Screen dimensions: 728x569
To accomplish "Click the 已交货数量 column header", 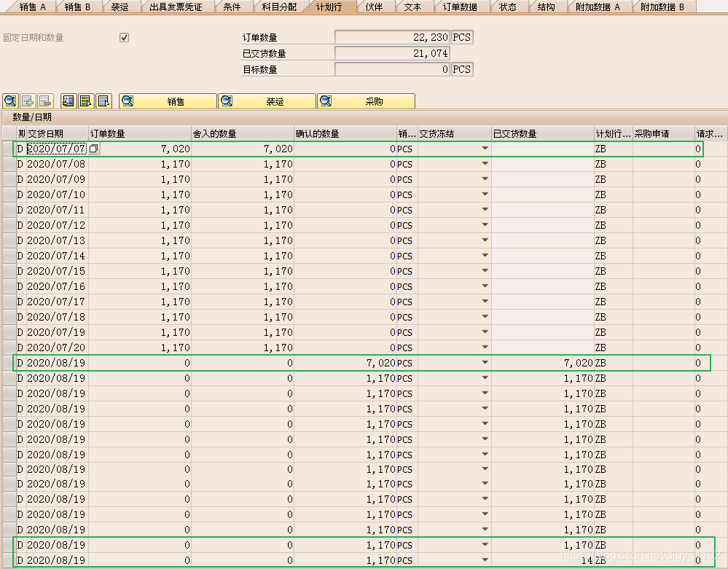I will tap(543, 133).
